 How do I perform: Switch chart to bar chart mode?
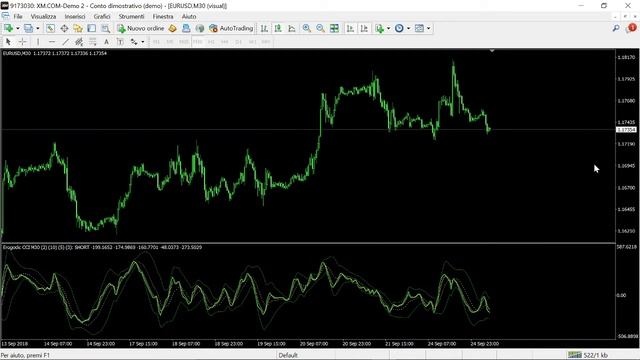pos(264,28)
